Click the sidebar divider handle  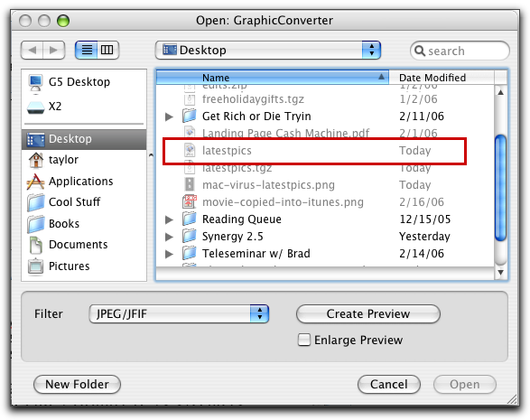151,155
